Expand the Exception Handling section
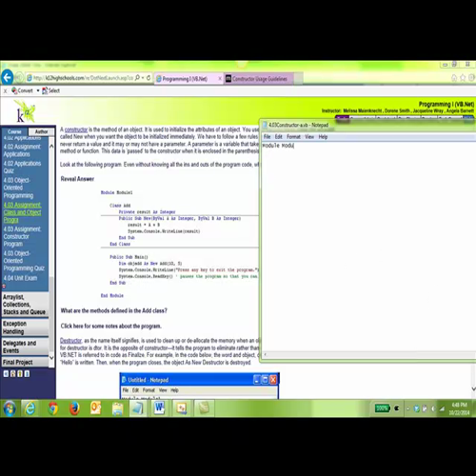Viewport: 476px width, 476px height. (x=25, y=327)
